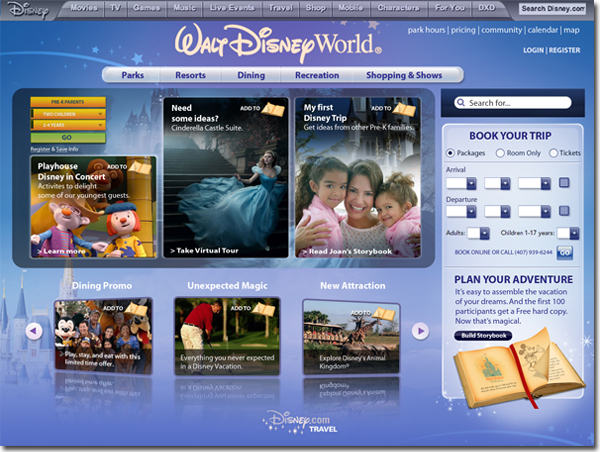Click the 'Search for...' input field
Viewport: 600px width, 452px height.
pos(513,103)
